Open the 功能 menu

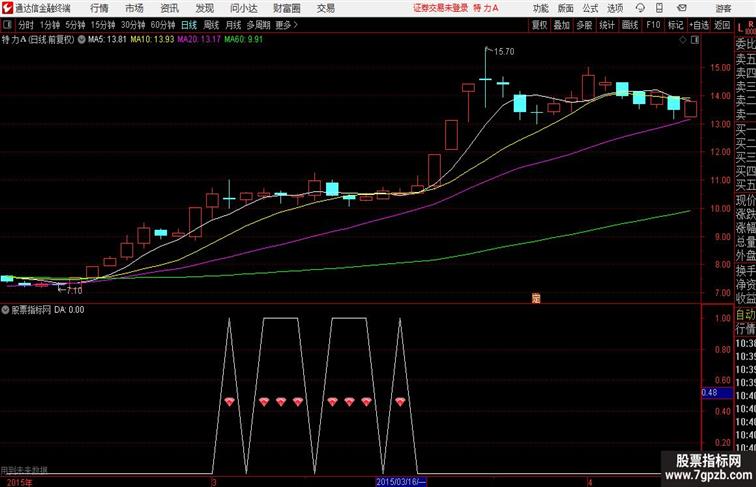(x=540, y=8)
